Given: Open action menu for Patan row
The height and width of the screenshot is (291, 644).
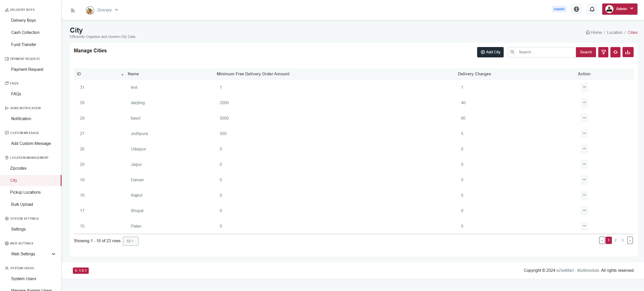Looking at the screenshot, I should (584, 226).
